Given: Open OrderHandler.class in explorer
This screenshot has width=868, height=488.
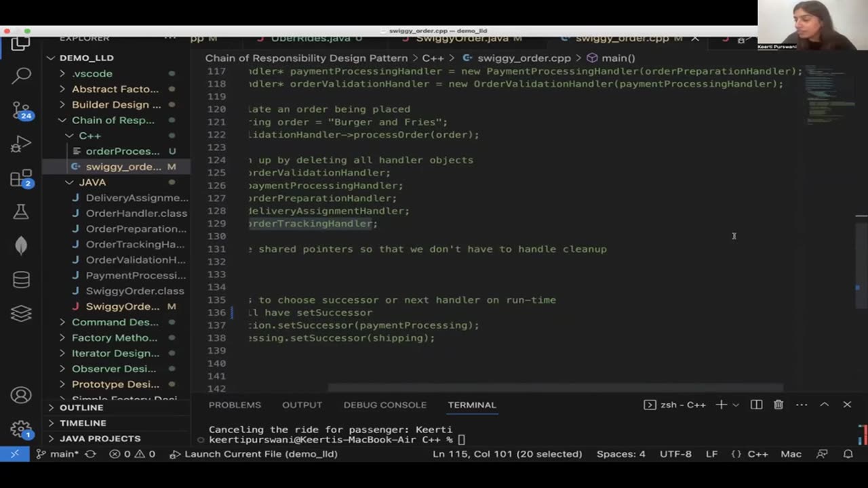Looking at the screenshot, I should pyautogui.click(x=117, y=213).
